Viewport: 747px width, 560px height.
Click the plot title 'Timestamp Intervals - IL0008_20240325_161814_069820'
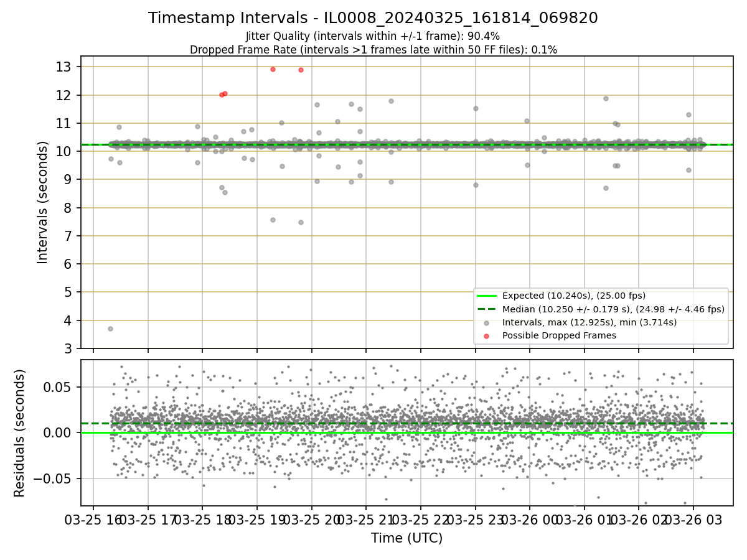coord(373,18)
